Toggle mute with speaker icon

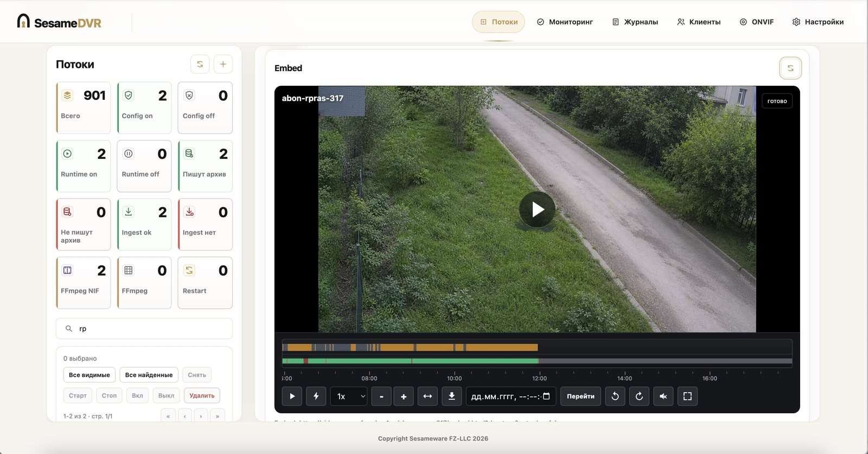(663, 397)
